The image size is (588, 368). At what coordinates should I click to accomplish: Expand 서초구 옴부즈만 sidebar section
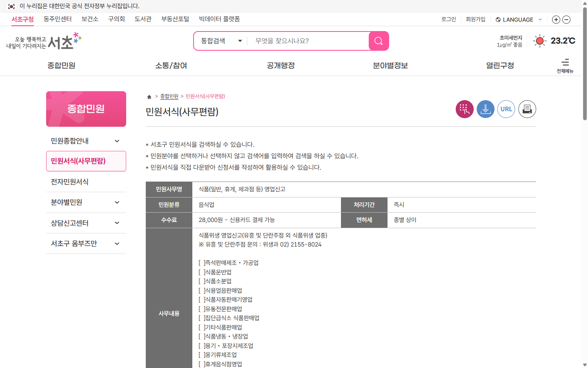pyautogui.click(x=86, y=244)
